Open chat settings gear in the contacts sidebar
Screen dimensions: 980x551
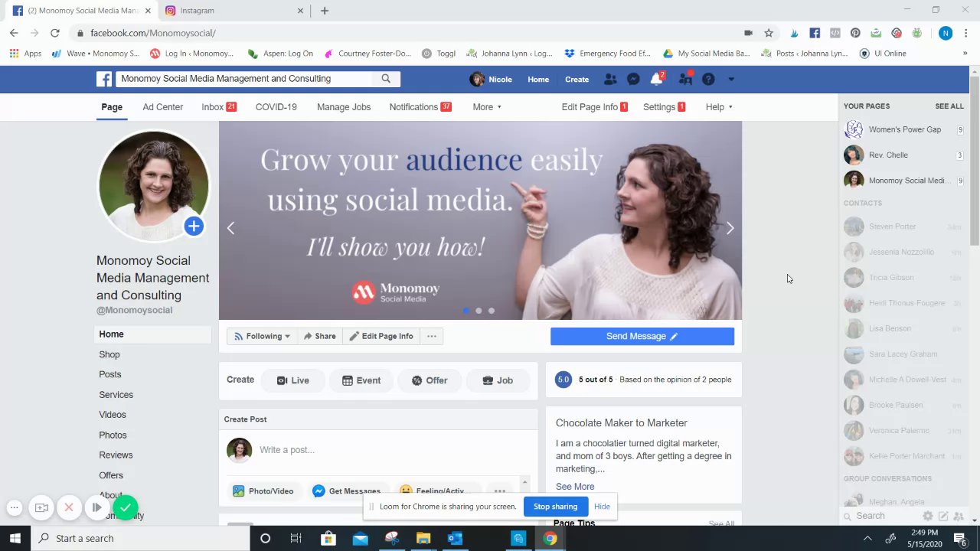(928, 516)
